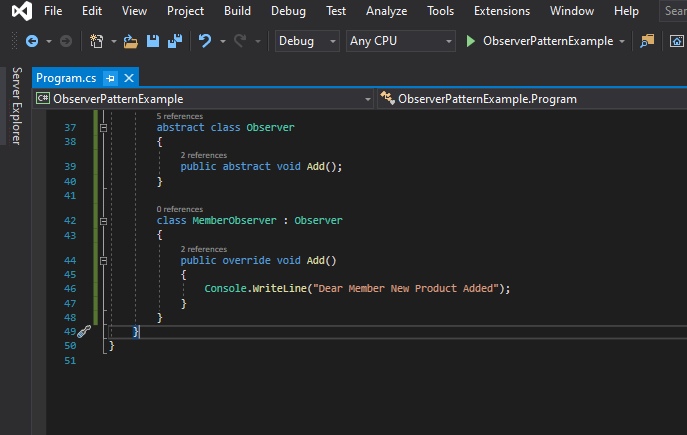Click the ObserverPatternExample start button label
This screenshot has height=435, width=687.
tap(548, 41)
